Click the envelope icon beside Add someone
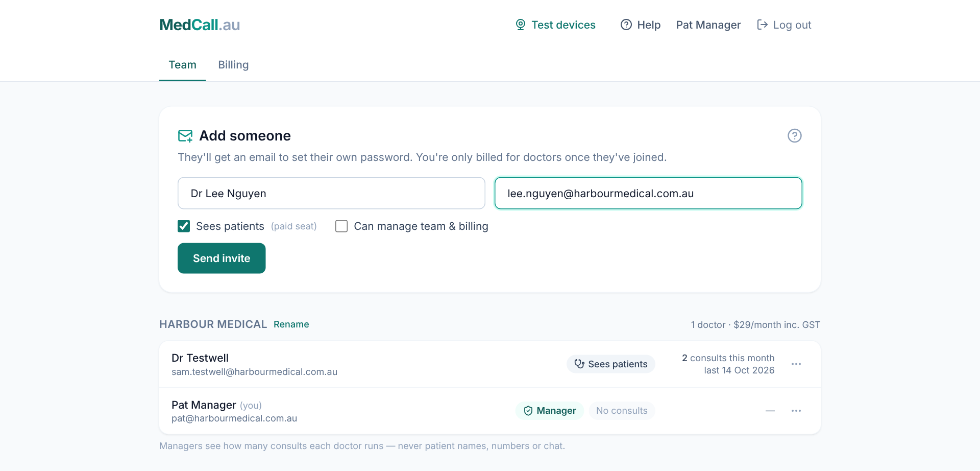This screenshot has height=471, width=980. coord(185,135)
